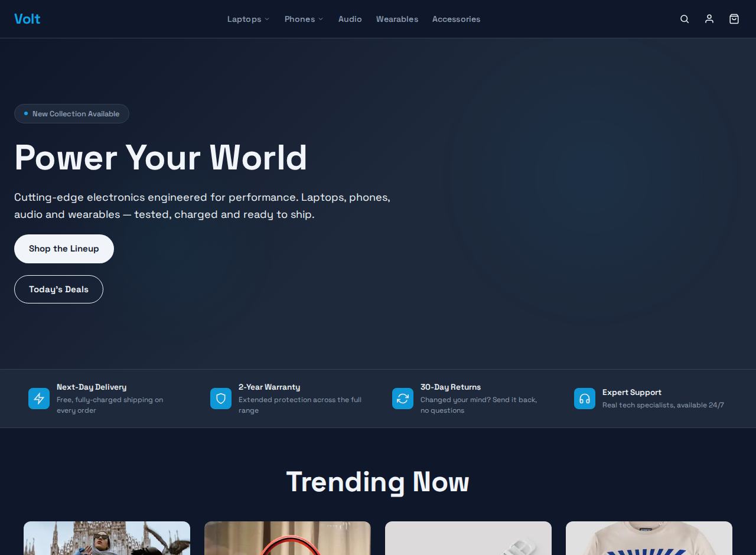Screen dimensions: 756x555
Task: Click the 30-Day Returns heading text
Action: (451, 387)
